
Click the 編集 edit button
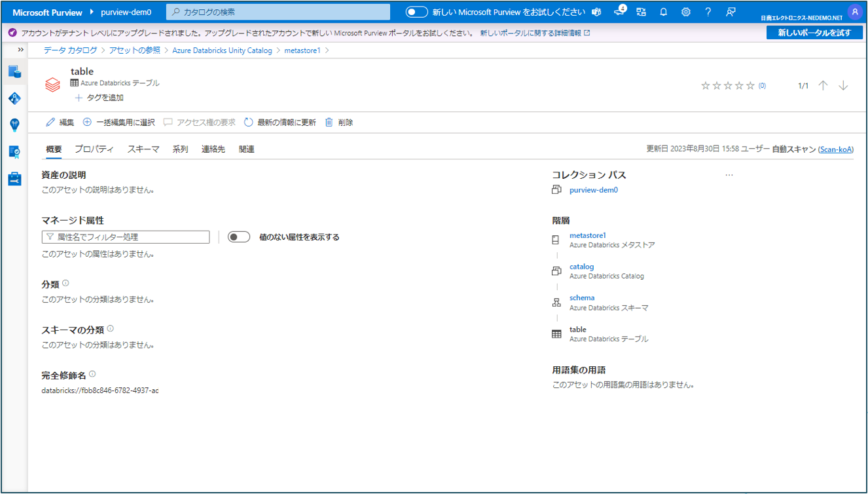[x=60, y=123]
